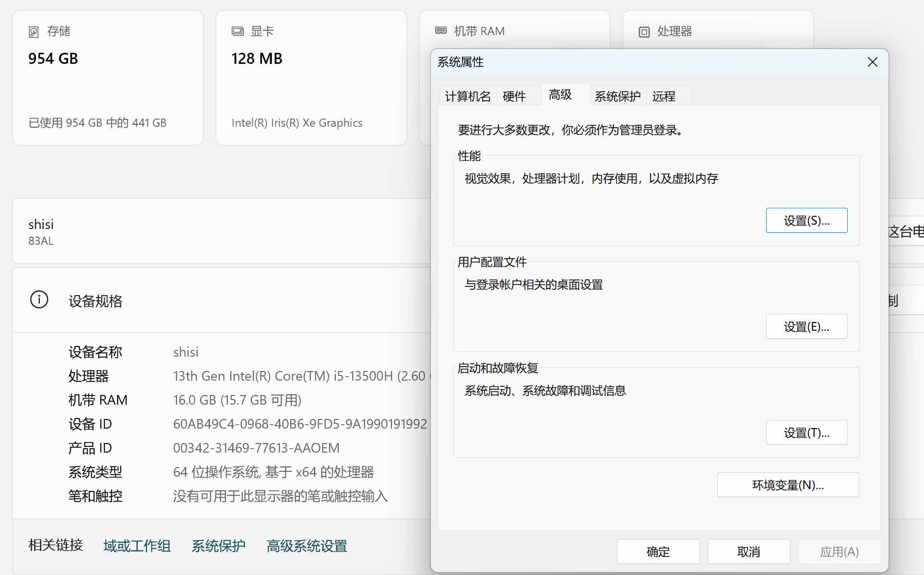The width and height of the screenshot is (924, 575).
Task: Open the 硬件 tab
Action: click(514, 96)
